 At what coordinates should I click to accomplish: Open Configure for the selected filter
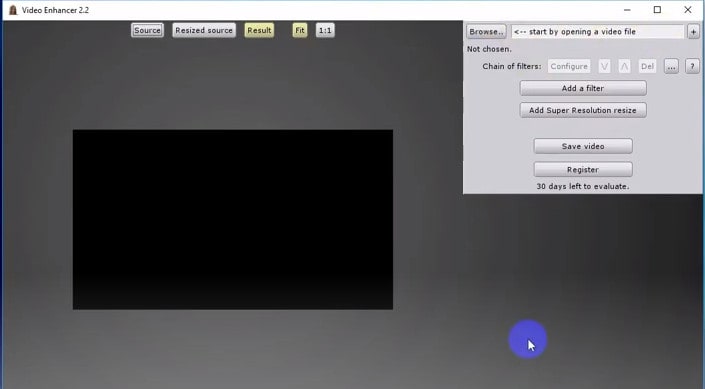pos(569,66)
